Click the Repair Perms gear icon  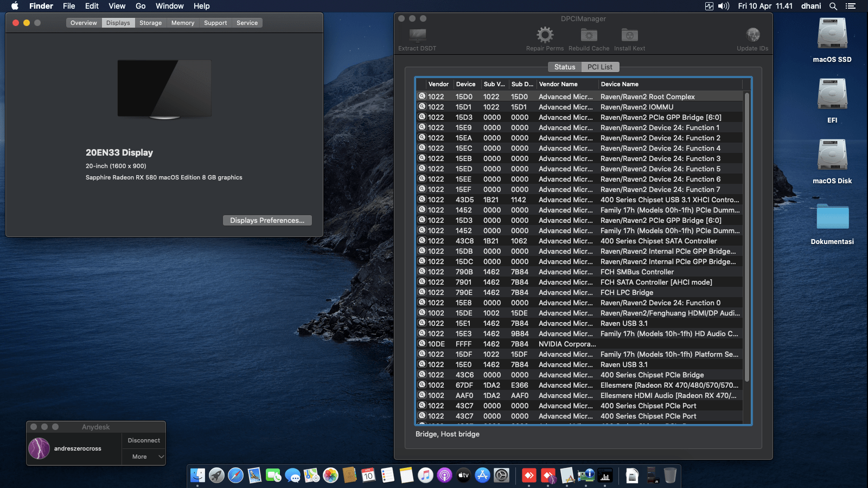[545, 35]
